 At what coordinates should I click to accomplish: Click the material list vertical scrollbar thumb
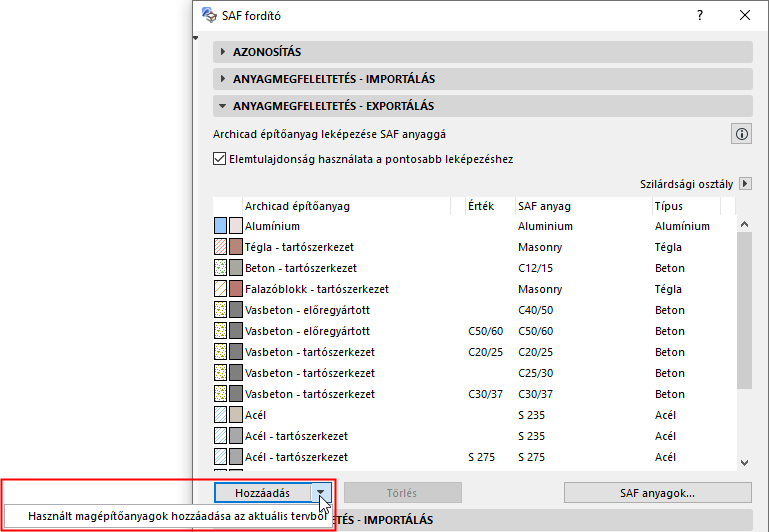point(744,310)
